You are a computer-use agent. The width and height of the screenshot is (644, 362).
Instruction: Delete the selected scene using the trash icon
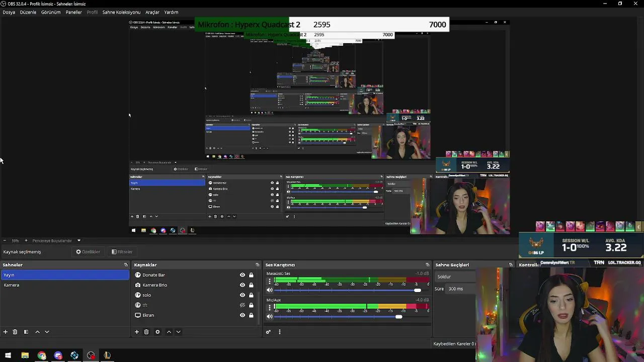click(15, 332)
